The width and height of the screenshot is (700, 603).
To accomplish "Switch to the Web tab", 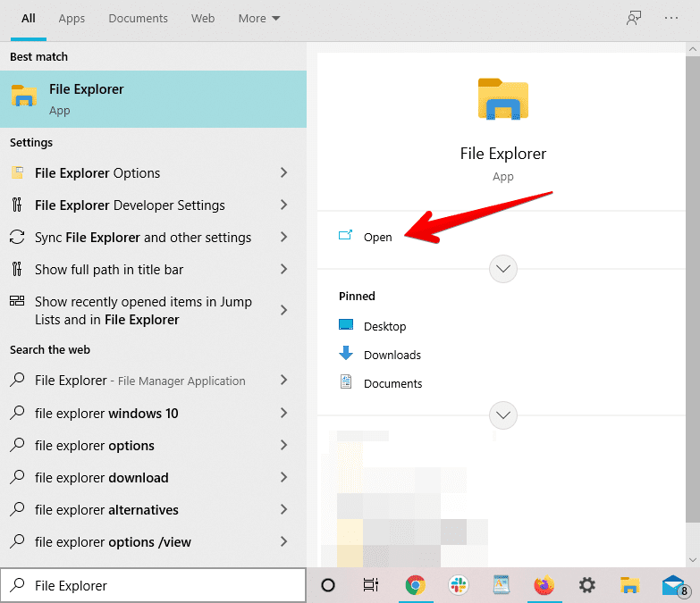I will click(x=203, y=18).
